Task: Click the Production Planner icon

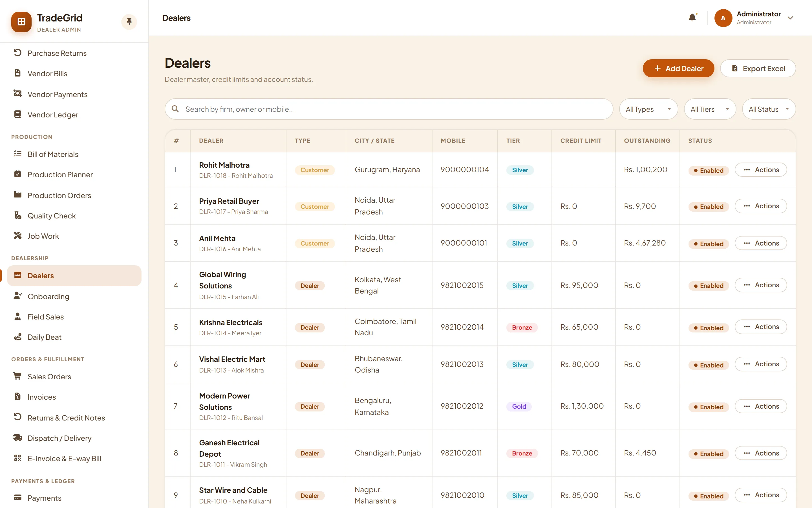Action: [x=17, y=174]
